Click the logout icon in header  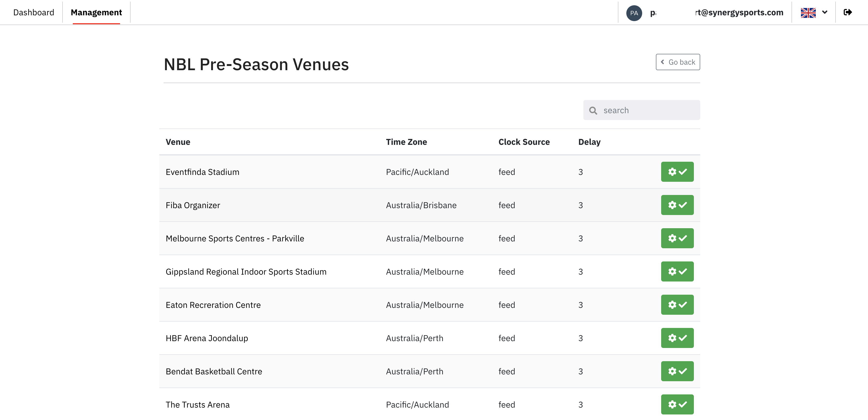(x=847, y=12)
